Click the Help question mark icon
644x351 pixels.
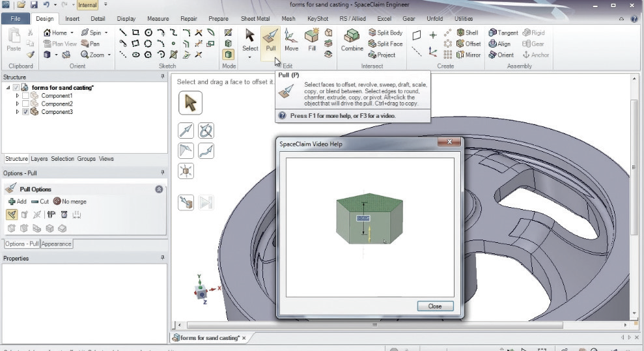coord(634,19)
